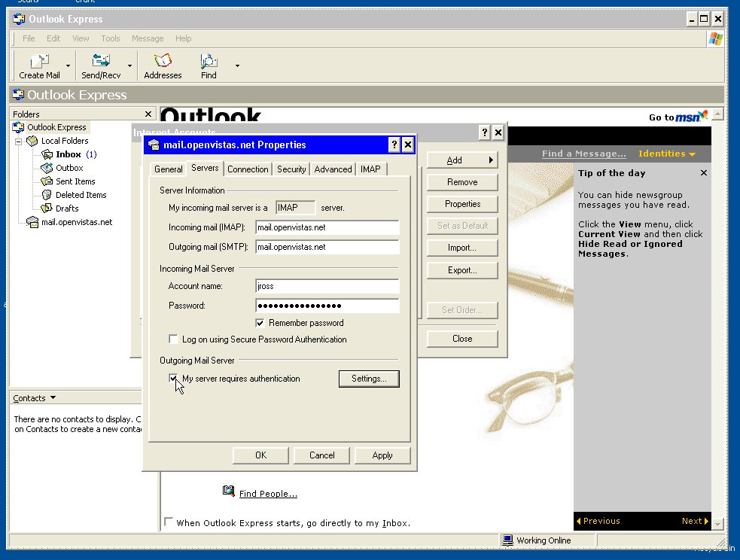
Task: Enable Log on using Secure Password Authentication
Action: [x=173, y=339]
